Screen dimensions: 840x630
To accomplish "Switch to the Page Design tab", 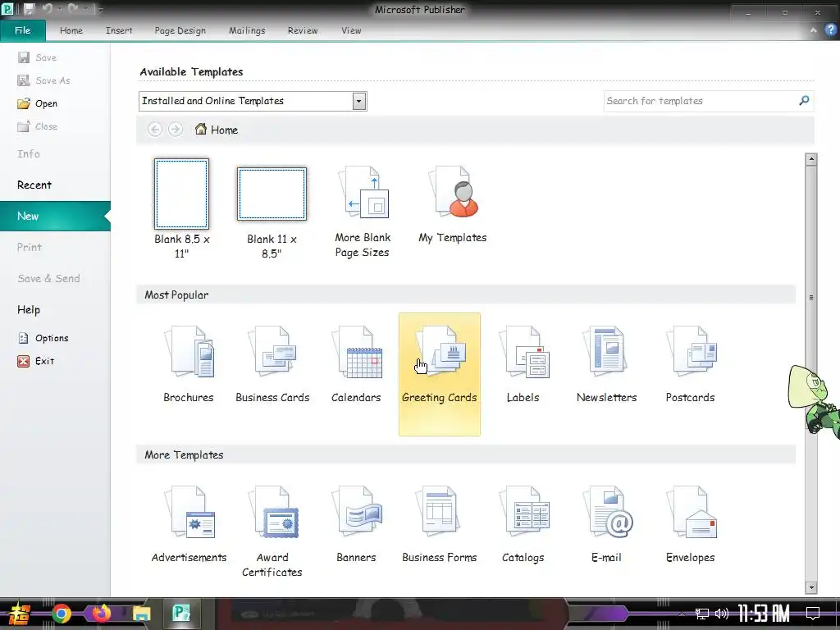I will 180,30.
